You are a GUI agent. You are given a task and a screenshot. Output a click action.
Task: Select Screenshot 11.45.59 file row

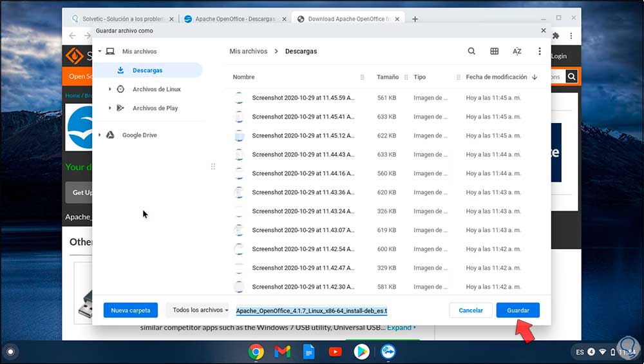(388, 98)
